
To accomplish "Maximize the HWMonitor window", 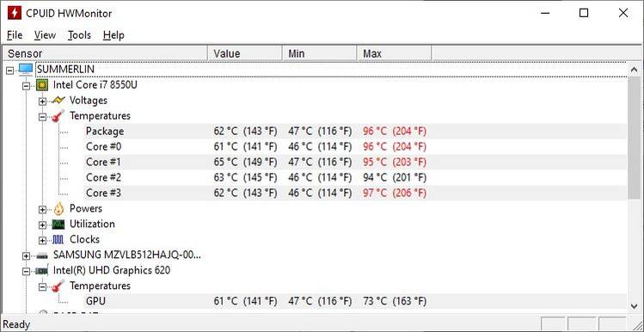I will coord(584,13).
